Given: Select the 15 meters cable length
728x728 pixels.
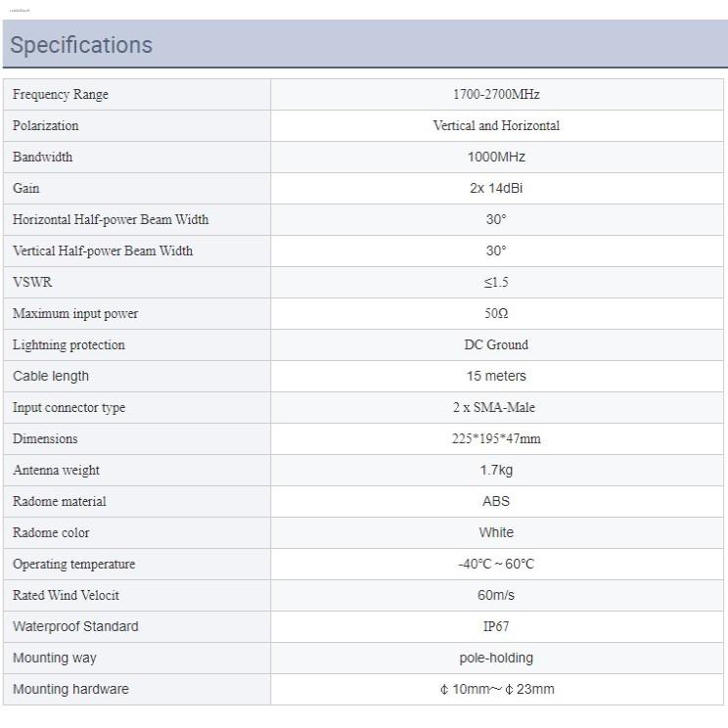Looking at the screenshot, I should (x=496, y=377).
